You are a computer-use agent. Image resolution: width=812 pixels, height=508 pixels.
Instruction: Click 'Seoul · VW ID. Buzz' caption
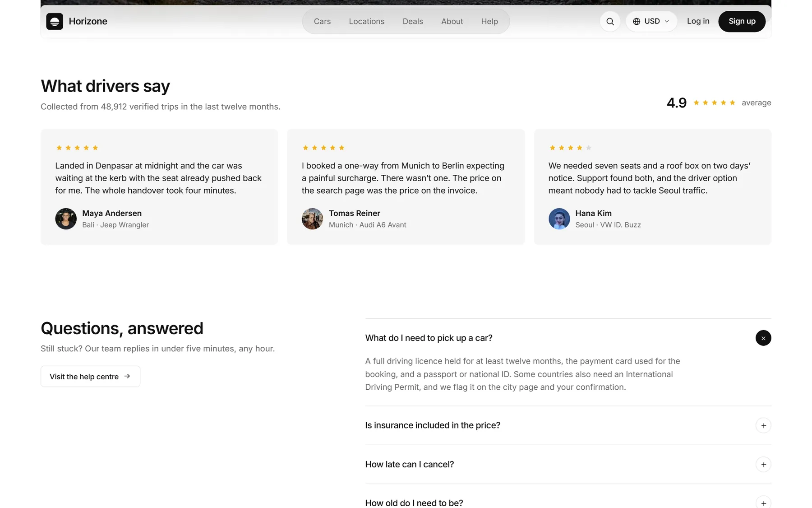(x=608, y=225)
